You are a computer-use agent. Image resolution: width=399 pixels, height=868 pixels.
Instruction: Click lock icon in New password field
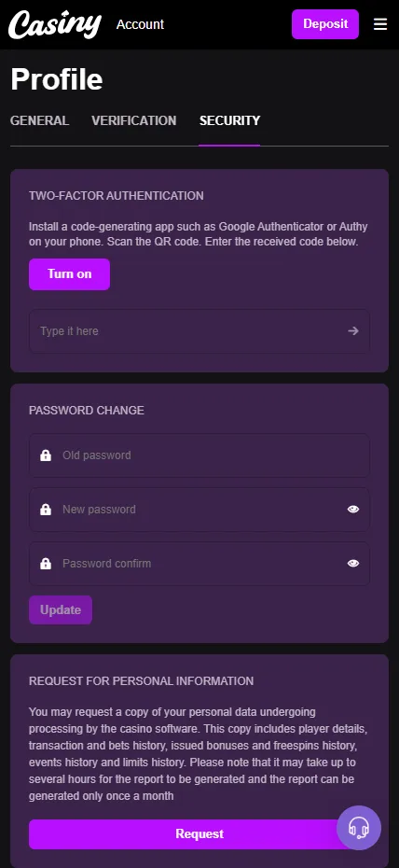pyautogui.click(x=46, y=510)
